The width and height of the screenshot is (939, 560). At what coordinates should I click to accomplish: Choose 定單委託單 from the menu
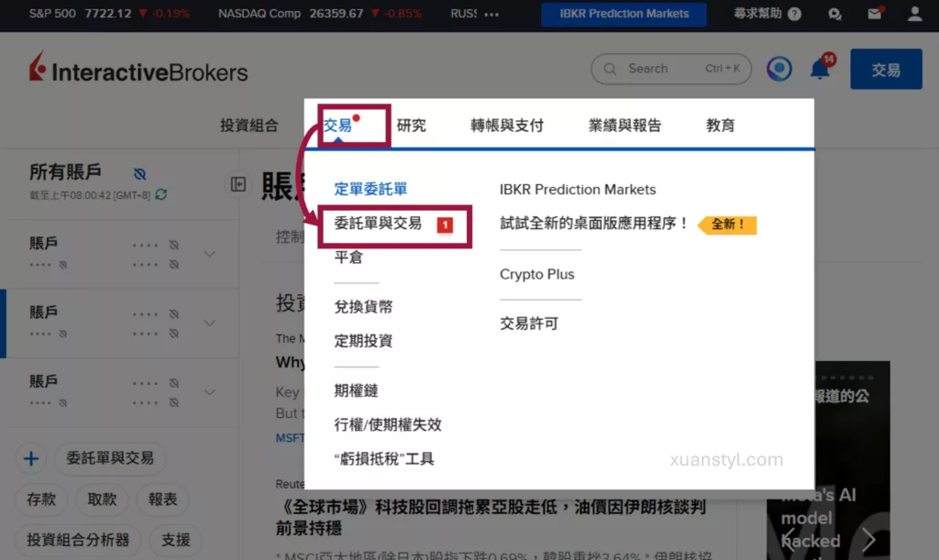[370, 189]
